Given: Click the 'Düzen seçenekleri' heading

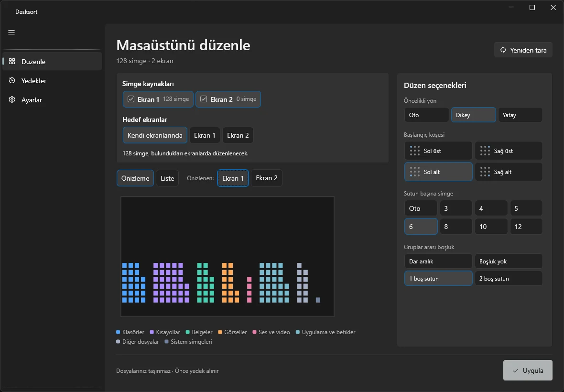Looking at the screenshot, I should (435, 85).
